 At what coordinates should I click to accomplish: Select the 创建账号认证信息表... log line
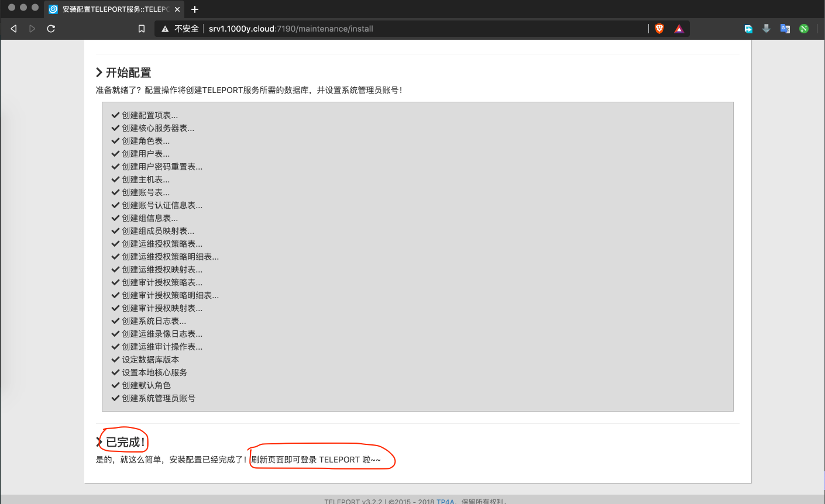157,205
